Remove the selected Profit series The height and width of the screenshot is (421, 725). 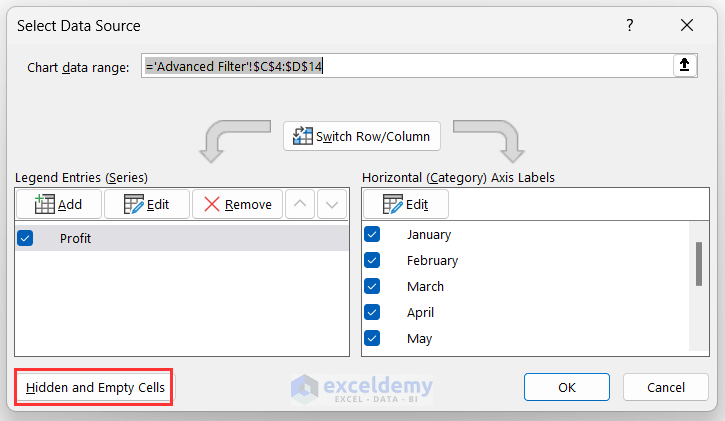237,204
